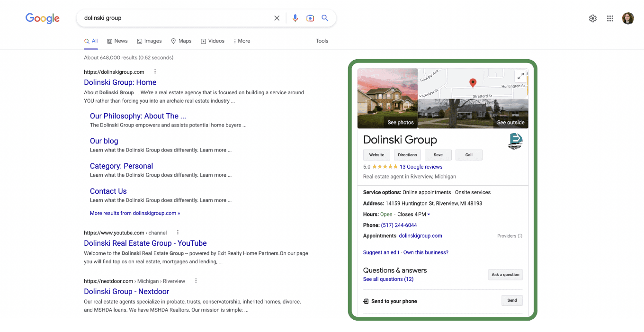Get Directions to Dolinski Group
The height and width of the screenshot is (332, 644).
407,155
